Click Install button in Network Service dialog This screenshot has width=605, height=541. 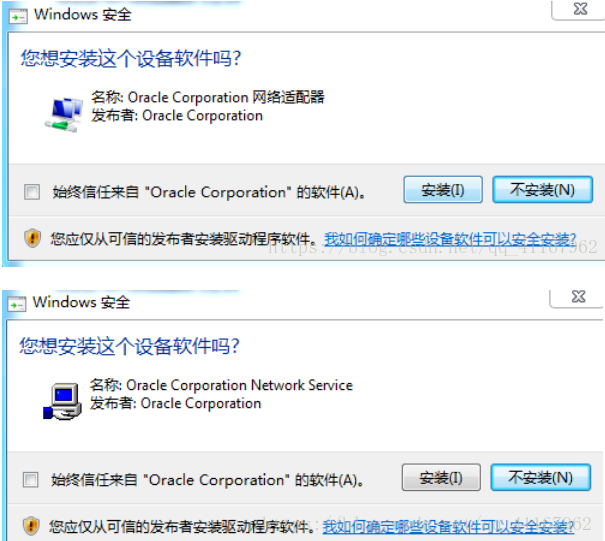[441, 477]
